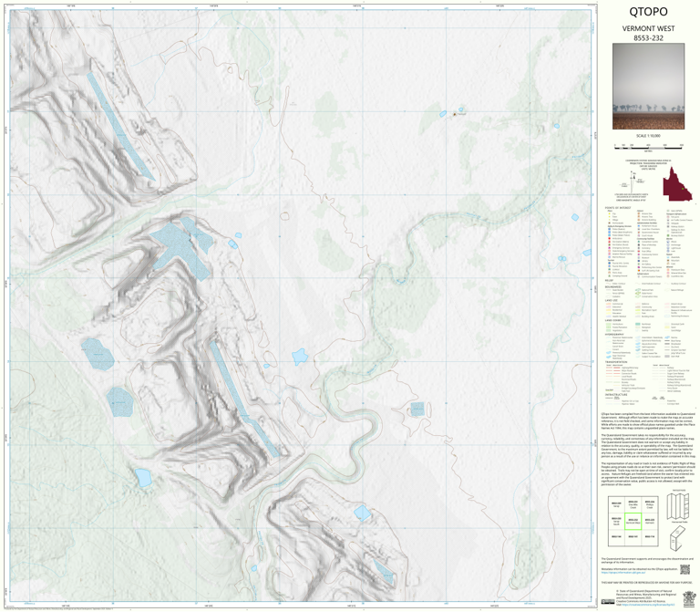
Task: Click the POINTS OF INTEREST legend heading
Action: pos(618,208)
